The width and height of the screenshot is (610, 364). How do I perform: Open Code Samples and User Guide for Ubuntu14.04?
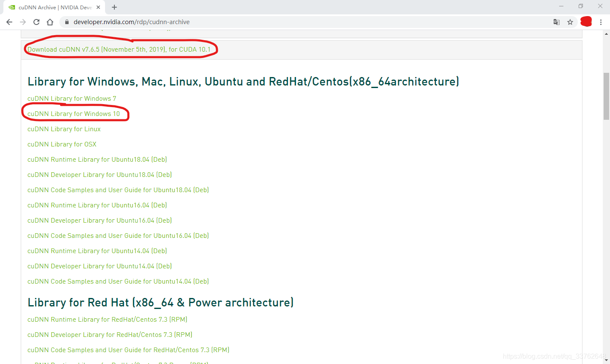pos(118,281)
